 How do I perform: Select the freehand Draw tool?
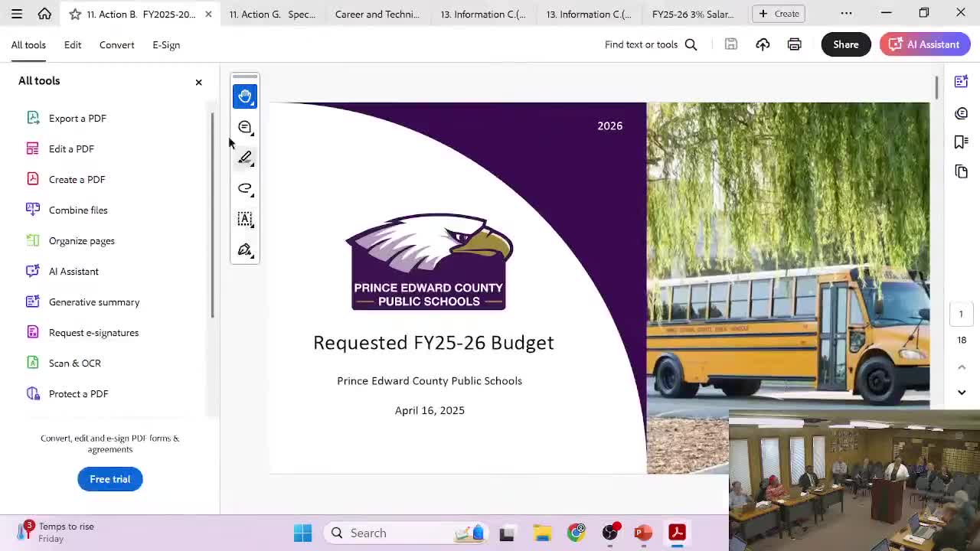[245, 188]
